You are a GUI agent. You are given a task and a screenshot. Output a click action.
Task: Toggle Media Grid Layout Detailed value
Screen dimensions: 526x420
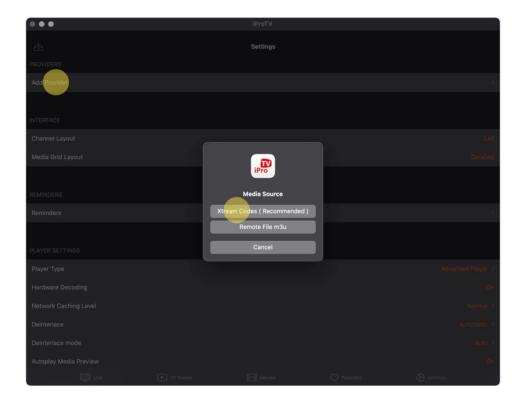(x=482, y=157)
